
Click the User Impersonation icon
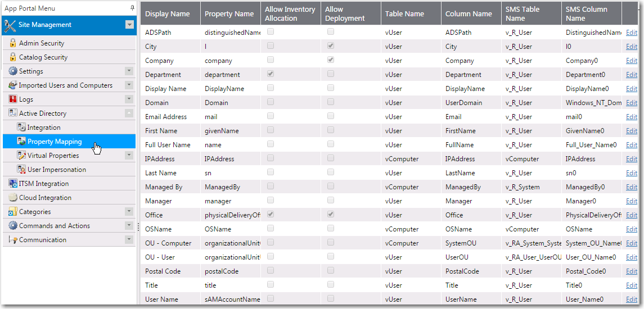[x=21, y=170]
